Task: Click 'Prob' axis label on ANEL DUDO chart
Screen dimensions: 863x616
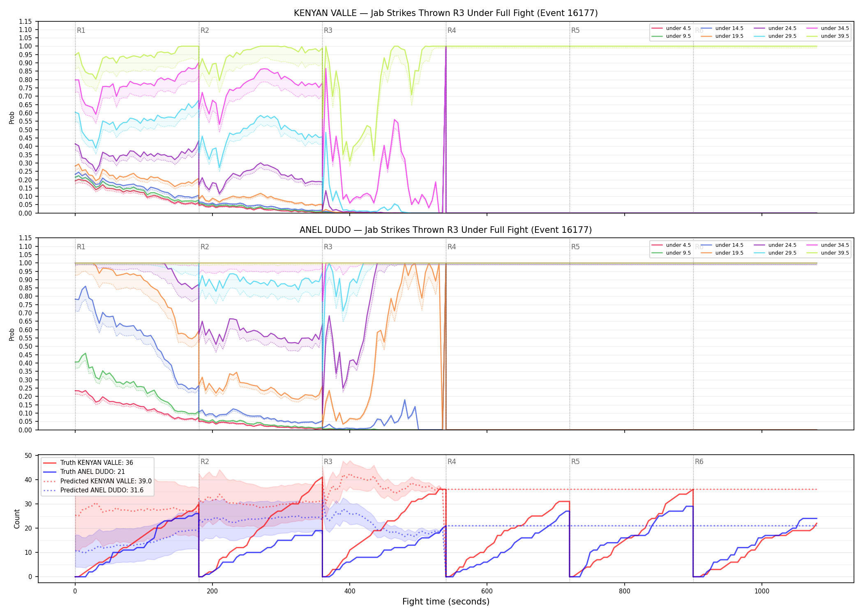Action: [x=12, y=334]
